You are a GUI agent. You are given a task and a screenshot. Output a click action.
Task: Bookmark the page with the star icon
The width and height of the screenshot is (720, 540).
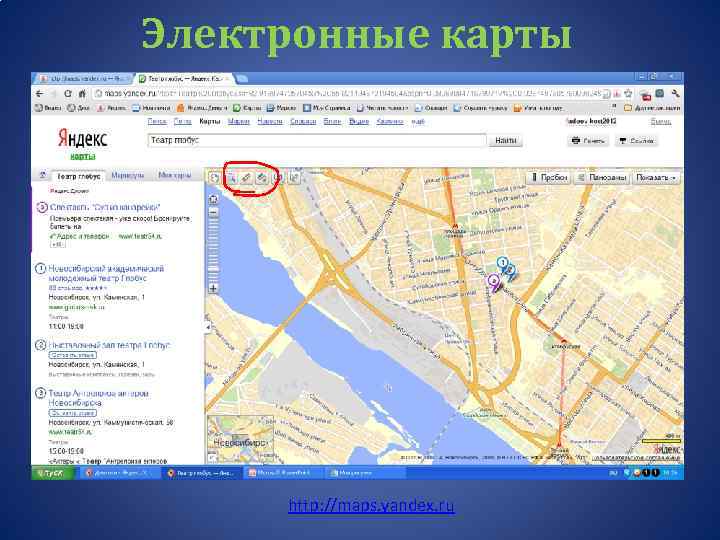[628, 94]
